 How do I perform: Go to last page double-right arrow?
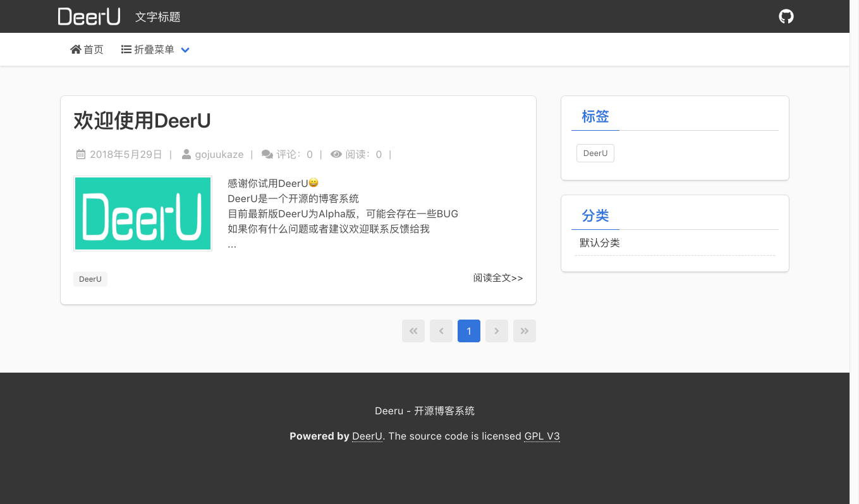[x=525, y=331]
